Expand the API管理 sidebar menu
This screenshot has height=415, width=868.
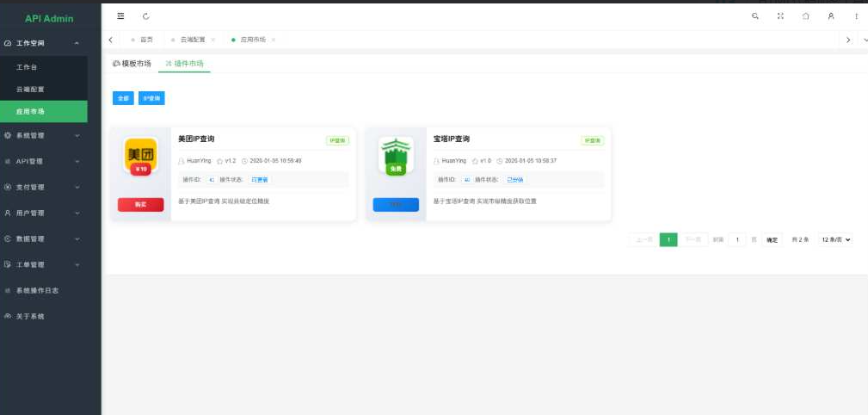coord(77,161)
